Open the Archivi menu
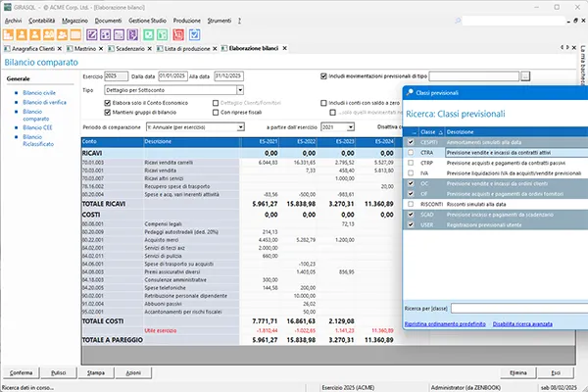The height and width of the screenshot is (392, 588). pos(13,21)
